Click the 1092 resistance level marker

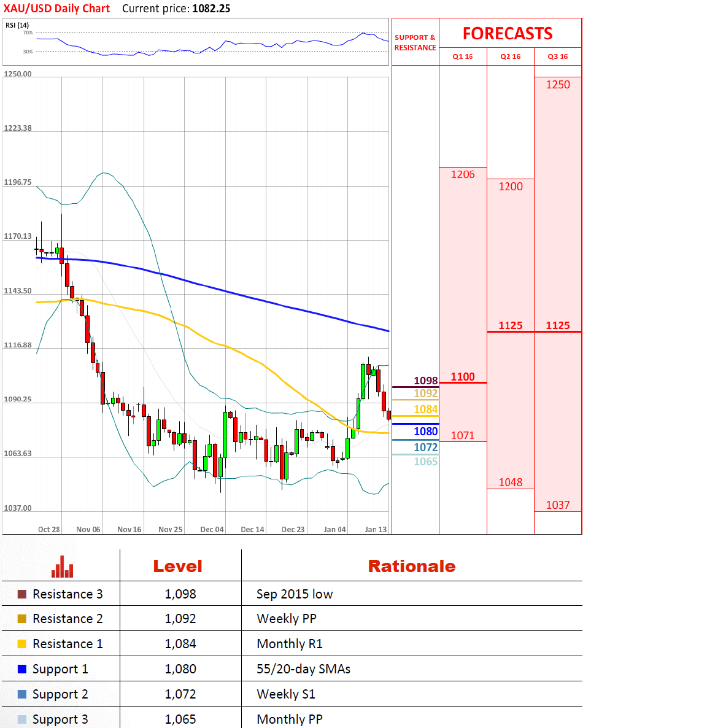click(426, 393)
